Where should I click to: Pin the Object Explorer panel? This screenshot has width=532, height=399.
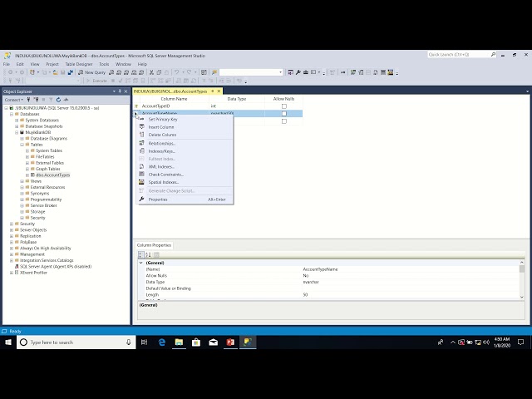click(x=120, y=91)
